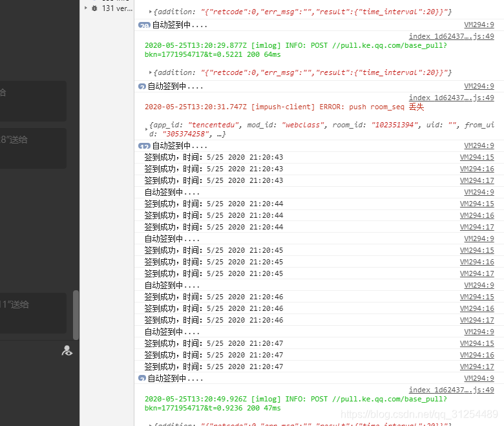Expand the '131 ver...' sidebar group arrow
This screenshot has height=426, width=504.
(86, 8)
